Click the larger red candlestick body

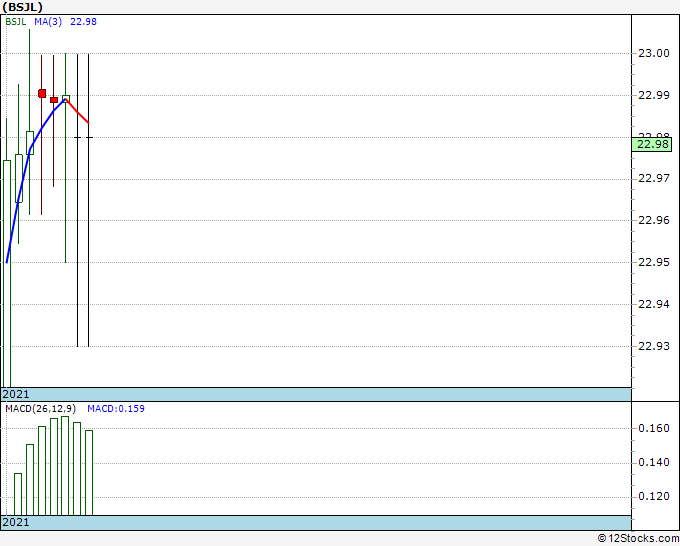click(x=42, y=93)
